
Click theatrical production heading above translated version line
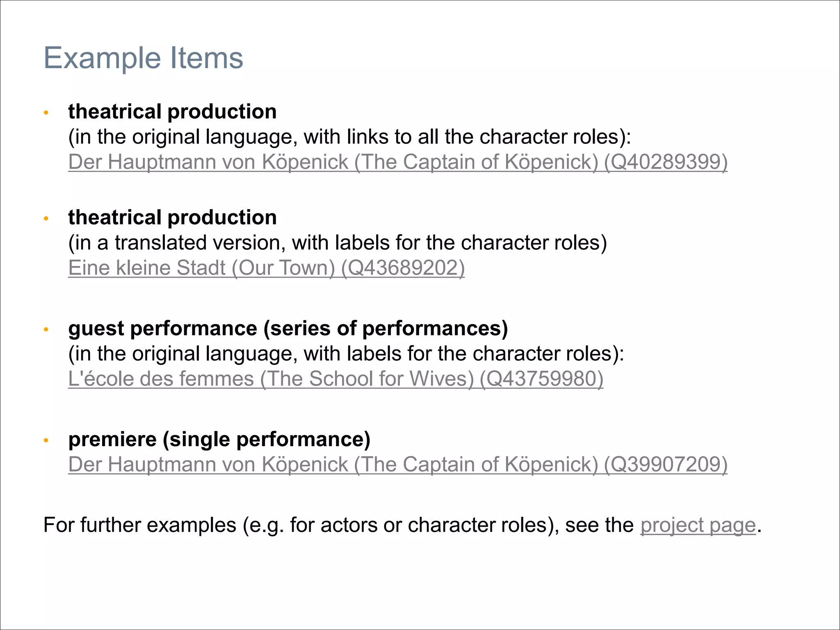(172, 217)
